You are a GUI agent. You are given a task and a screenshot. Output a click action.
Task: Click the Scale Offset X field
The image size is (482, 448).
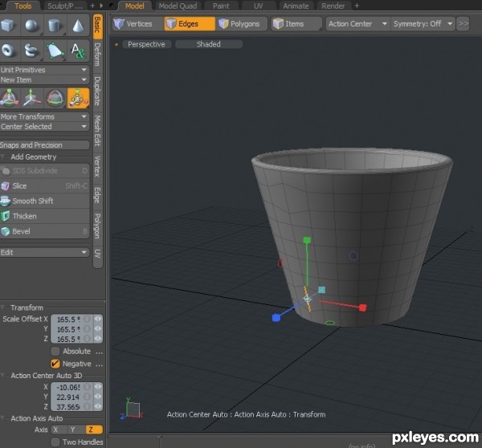tap(72, 320)
